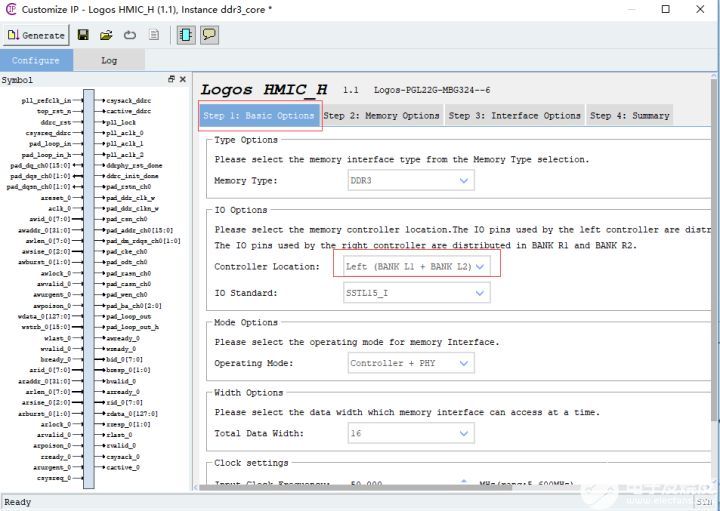Viewport: 720px width, 511px height.
Task: Click the pad_ba_ch0[2:0] port label
Action: point(134,306)
